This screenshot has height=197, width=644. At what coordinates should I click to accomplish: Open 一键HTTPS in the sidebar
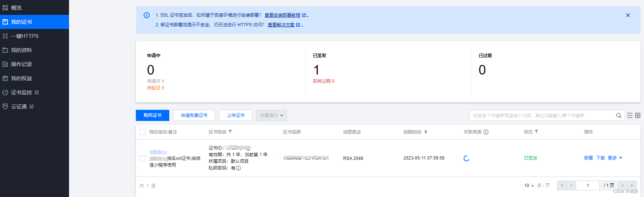pyautogui.click(x=35, y=36)
